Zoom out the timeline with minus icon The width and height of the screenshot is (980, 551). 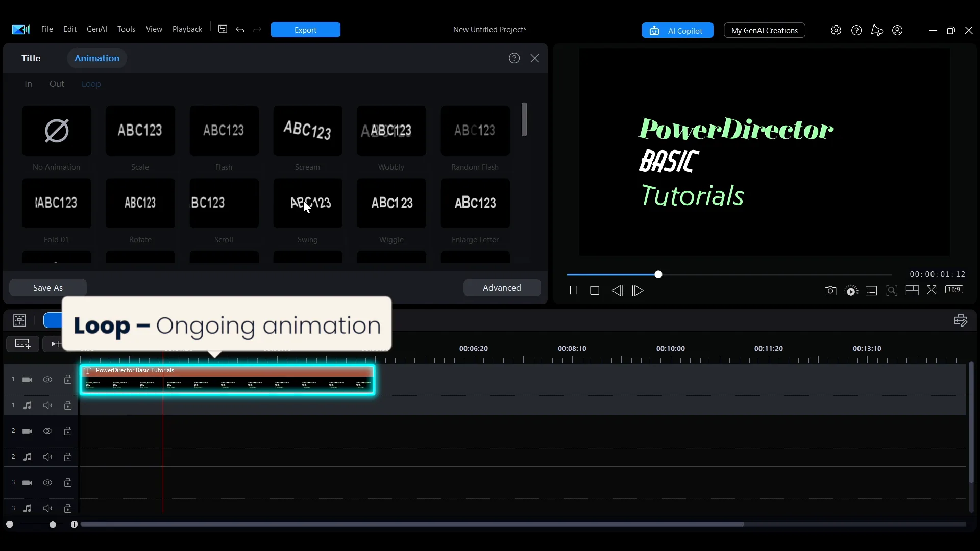coord(10,524)
